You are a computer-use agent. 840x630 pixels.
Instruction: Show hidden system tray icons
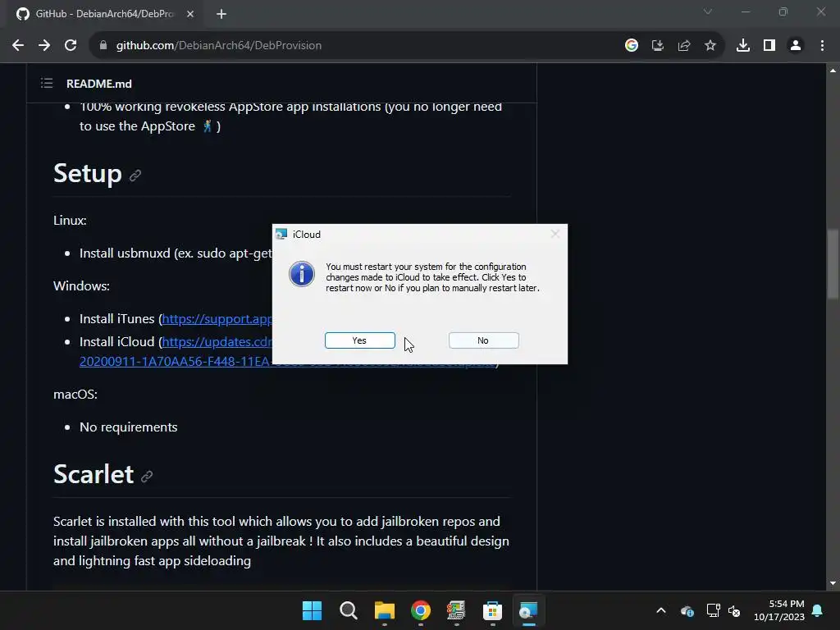[x=661, y=610]
